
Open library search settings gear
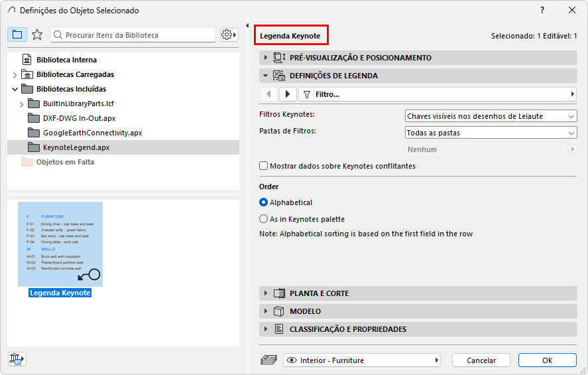(x=229, y=35)
